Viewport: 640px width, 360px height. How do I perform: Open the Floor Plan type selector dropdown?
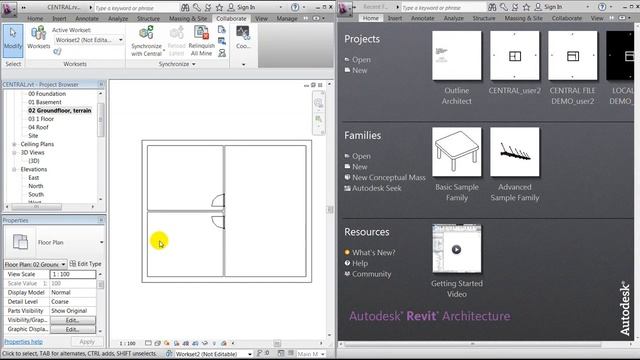[x=101, y=242]
